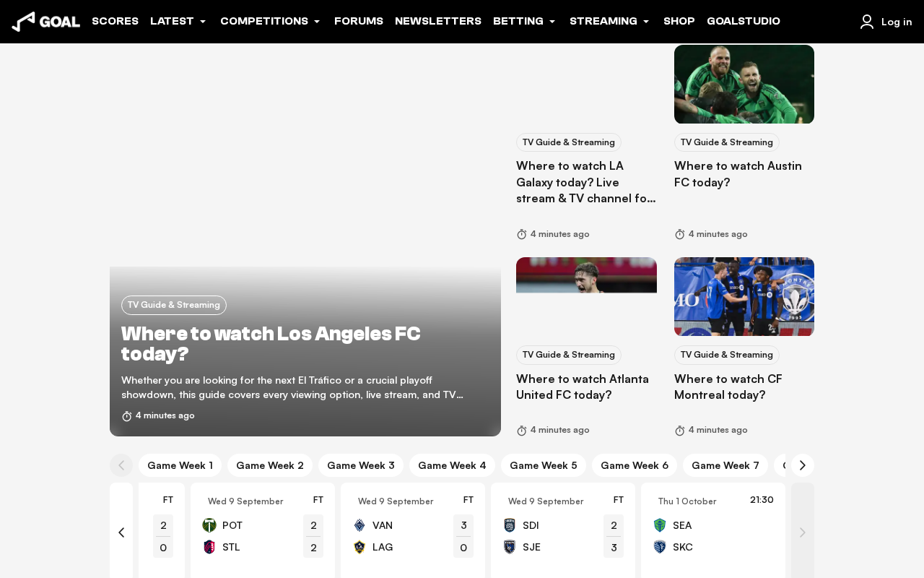Go to next matches with right chevron
The width and height of the screenshot is (924, 578).
pos(803,532)
